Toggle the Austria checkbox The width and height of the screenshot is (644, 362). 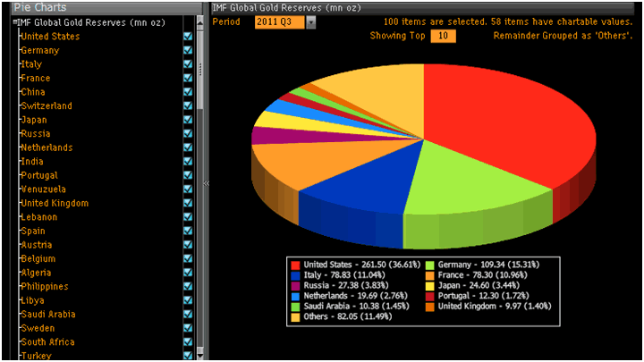tap(188, 245)
